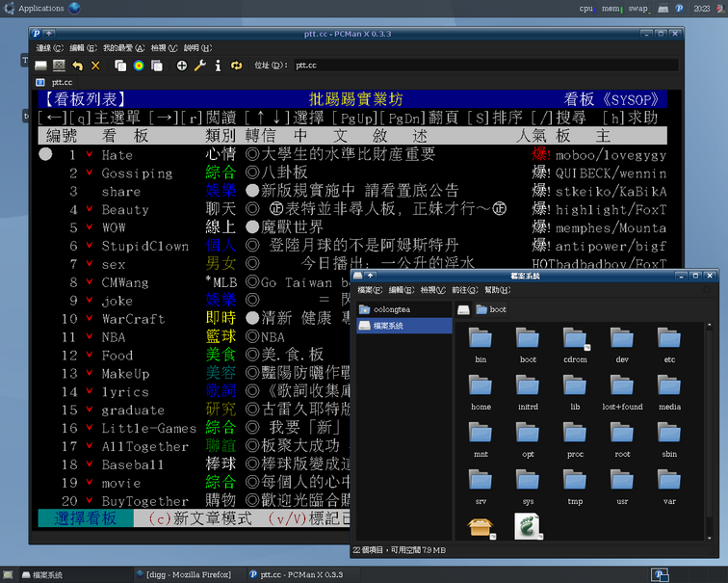The image size is (728, 583).
Task: Click the 檔案系統 taskbar item
Action: click(x=76, y=574)
